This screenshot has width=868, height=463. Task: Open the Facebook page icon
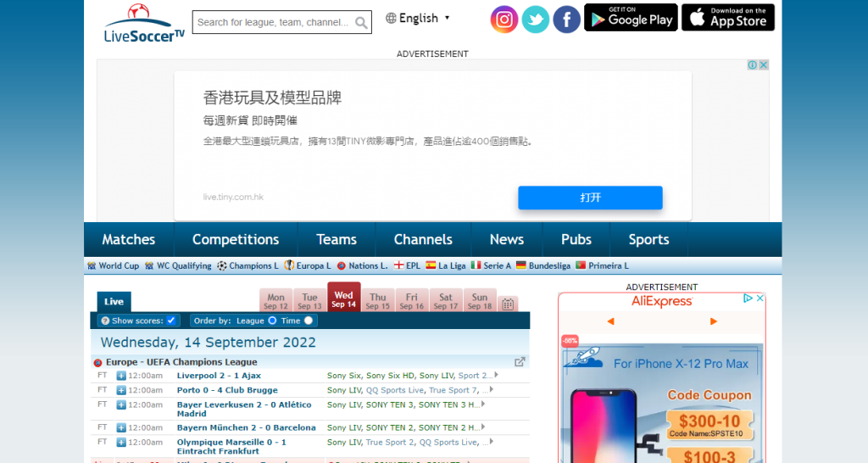566,20
